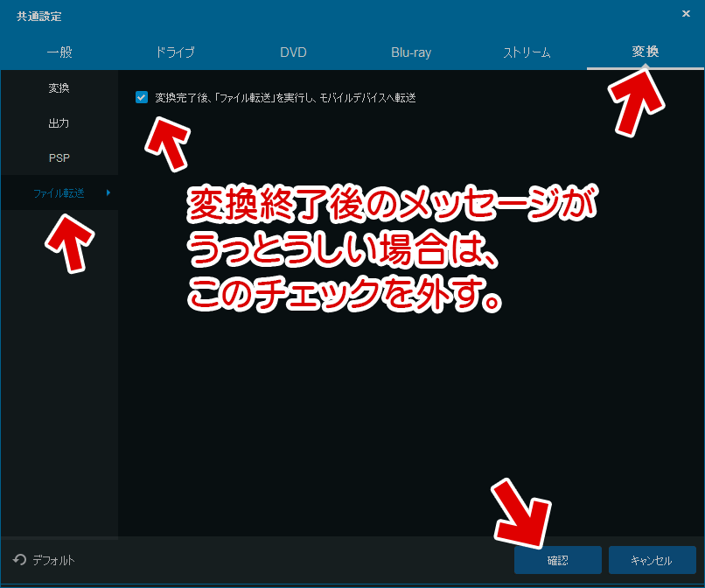Close the 共通設定 dialog
Screen dimensions: 705x588
point(686,13)
